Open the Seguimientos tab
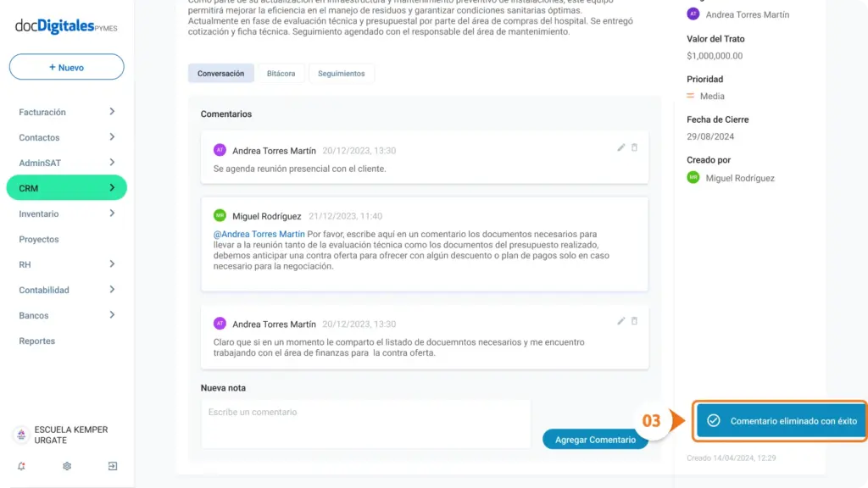The height and width of the screenshot is (488, 868). [341, 73]
